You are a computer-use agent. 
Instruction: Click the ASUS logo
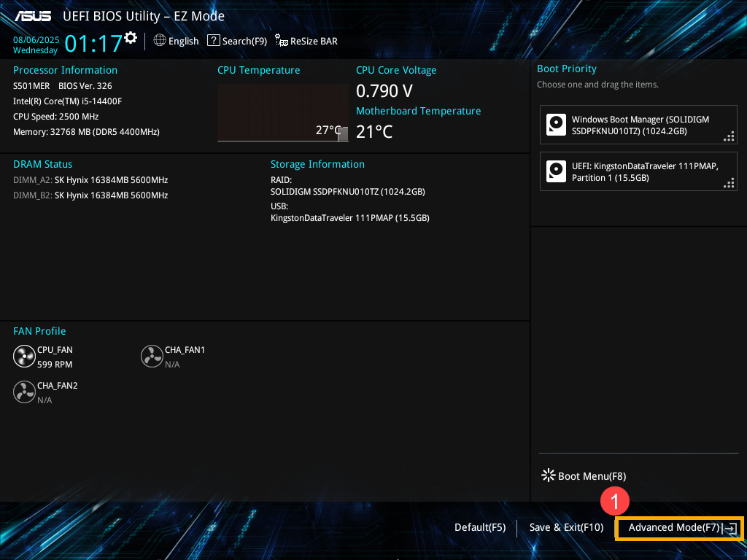click(32, 16)
